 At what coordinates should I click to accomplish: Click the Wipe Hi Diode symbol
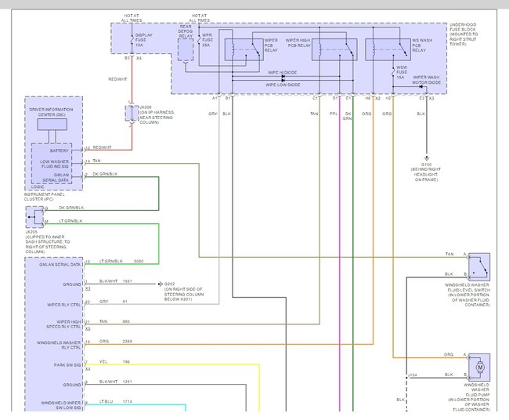pyautogui.click(x=283, y=77)
